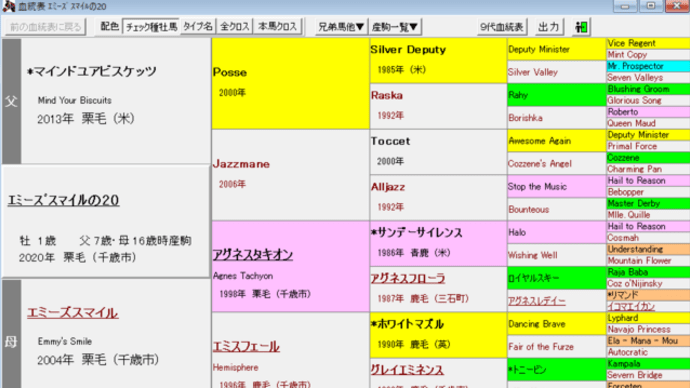Open イコマエイカン pedigree link

point(631,306)
